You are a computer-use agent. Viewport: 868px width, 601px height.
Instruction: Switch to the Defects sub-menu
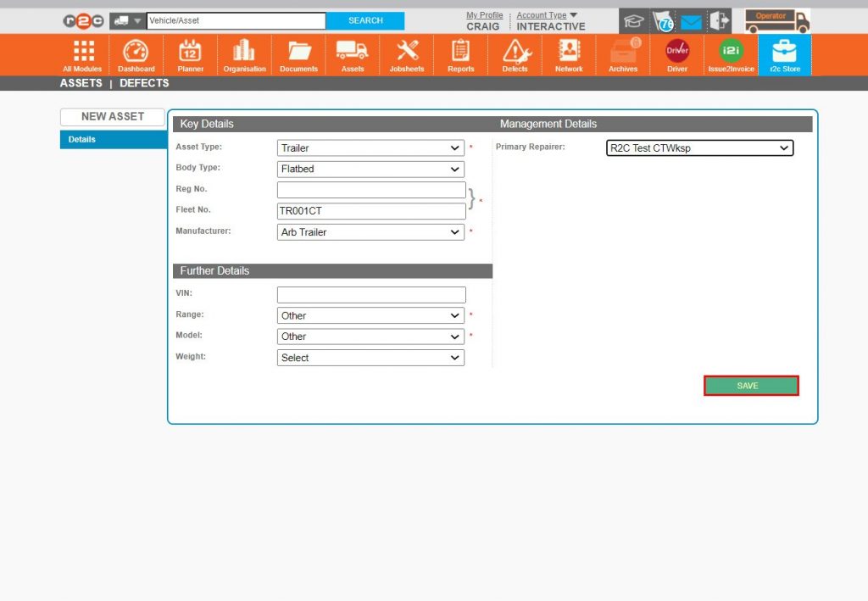coord(144,83)
